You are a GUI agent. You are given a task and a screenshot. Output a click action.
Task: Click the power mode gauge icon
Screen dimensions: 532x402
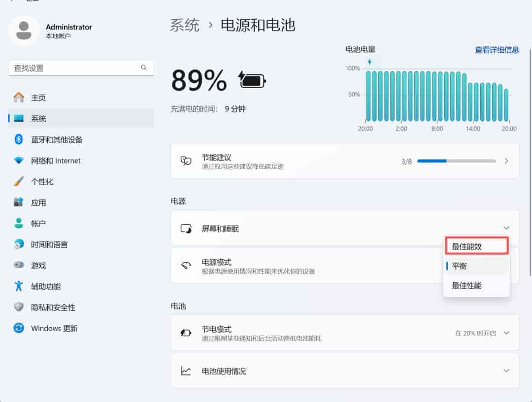click(x=186, y=266)
